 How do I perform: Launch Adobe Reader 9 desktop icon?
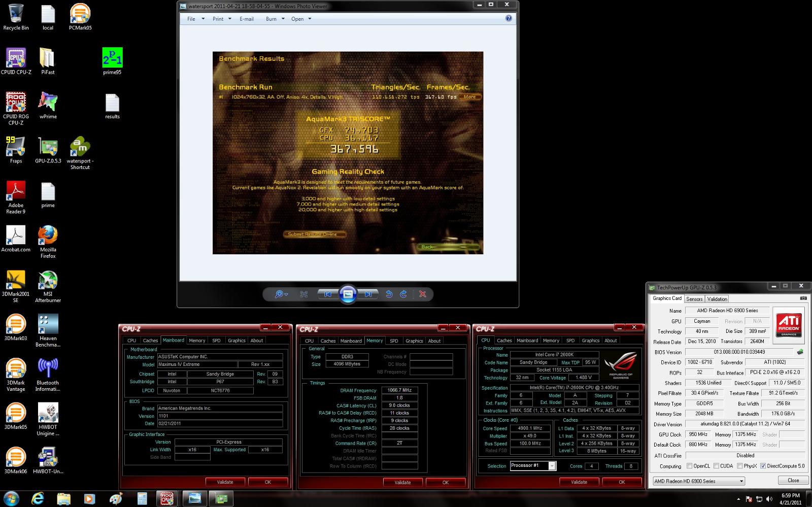click(x=16, y=197)
